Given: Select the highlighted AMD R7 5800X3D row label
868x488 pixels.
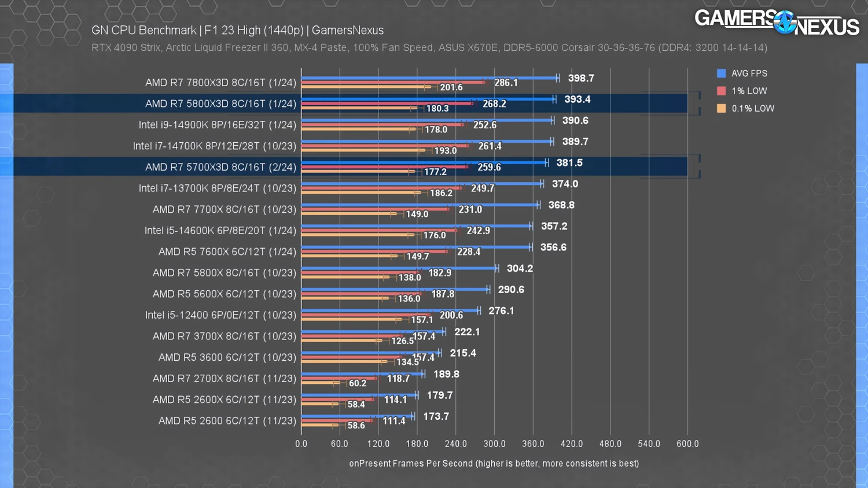Looking at the screenshot, I should [220, 103].
